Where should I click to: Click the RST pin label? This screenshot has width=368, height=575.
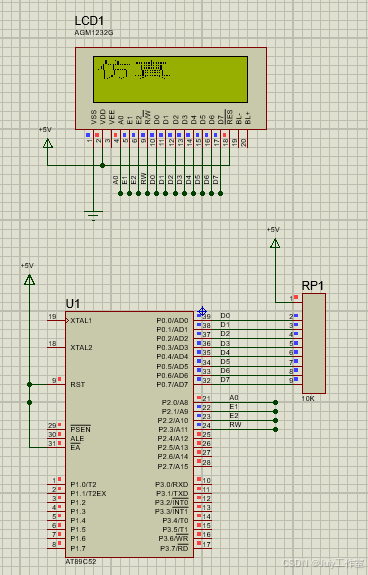tap(78, 384)
